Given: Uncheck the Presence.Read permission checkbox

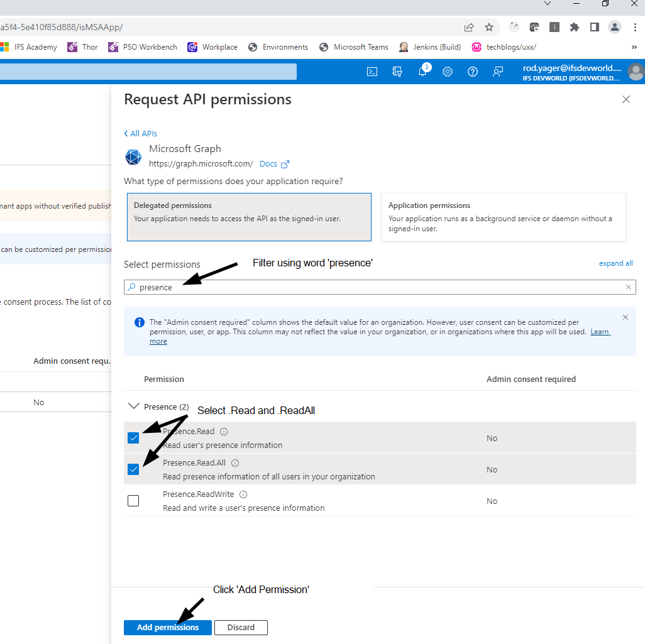Looking at the screenshot, I should [133, 438].
